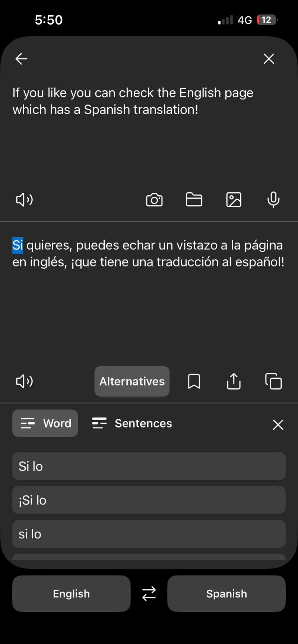The width and height of the screenshot is (298, 644).
Task: Switch to the Word alternatives tab
Action: [45, 423]
